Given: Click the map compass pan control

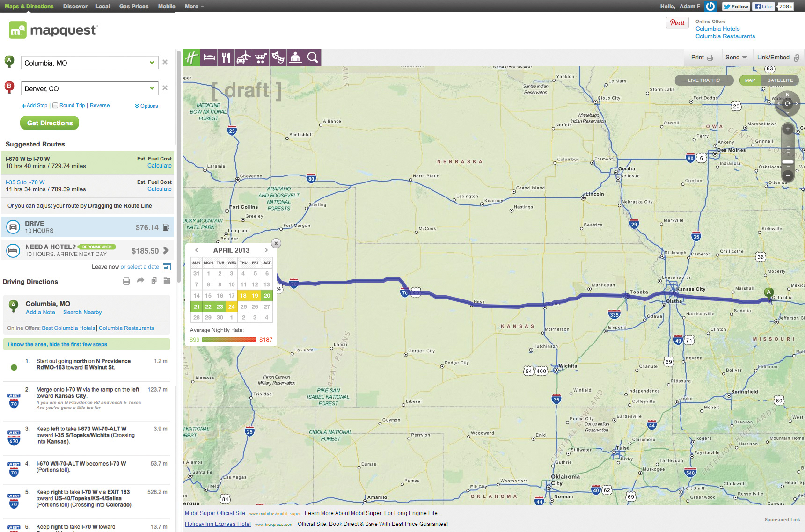Looking at the screenshot, I should pos(788,103).
